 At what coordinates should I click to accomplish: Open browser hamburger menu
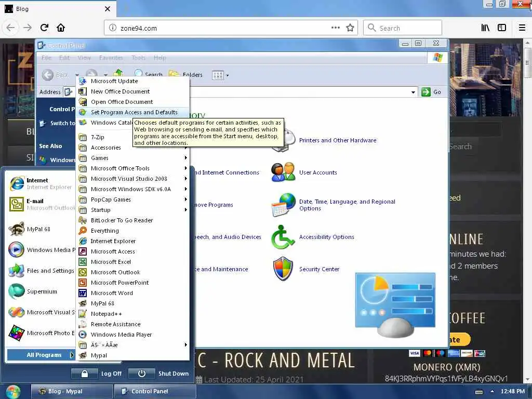click(522, 28)
